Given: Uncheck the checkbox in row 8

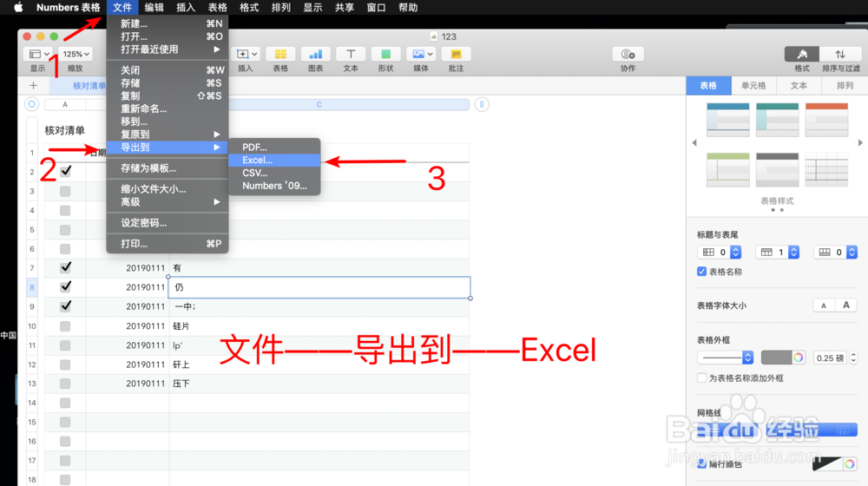Looking at the screenshot, I should 65,286.
